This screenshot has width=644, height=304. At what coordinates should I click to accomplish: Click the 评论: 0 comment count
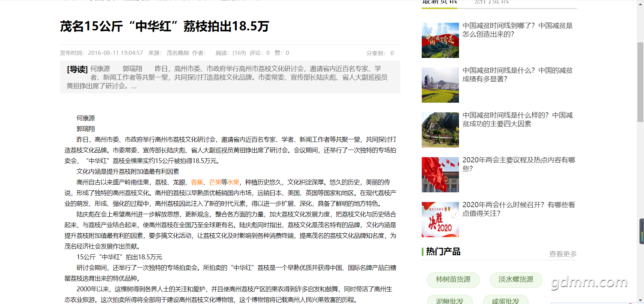click(x=259, y=53)
